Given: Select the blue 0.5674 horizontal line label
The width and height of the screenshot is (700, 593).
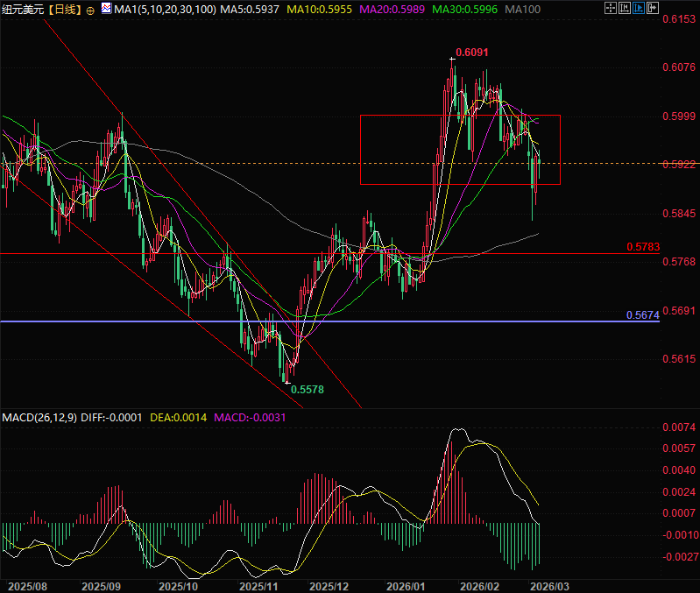Looking at the screenshot, I should pos(642,315).
